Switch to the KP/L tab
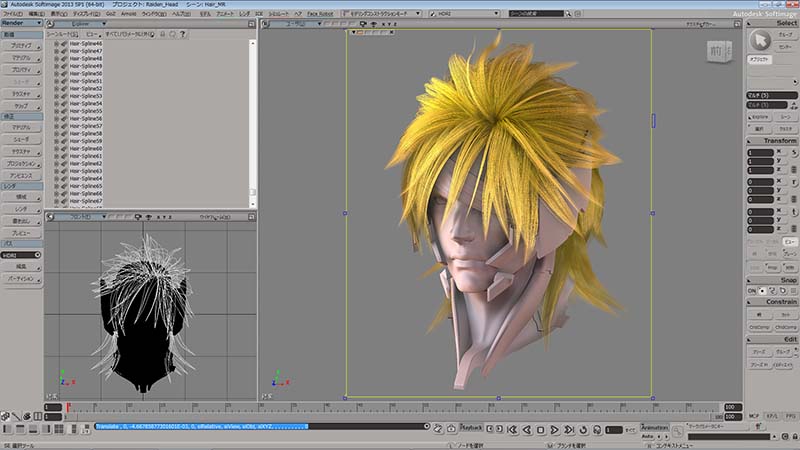Screen dimensions: 800x450 click(772, 416)
